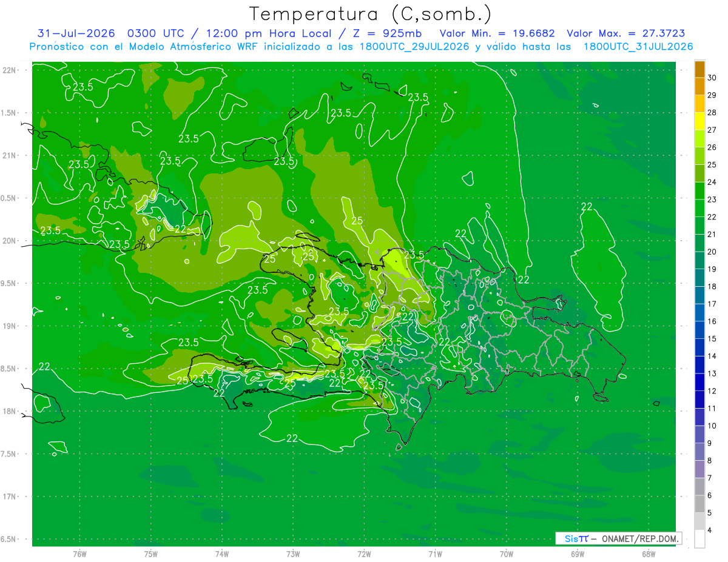Image resolution: width=728 pixels, height=562 pixels.
Task: Select the dark blue legend swatch between 12 and 13
Action: click(699, 382)
